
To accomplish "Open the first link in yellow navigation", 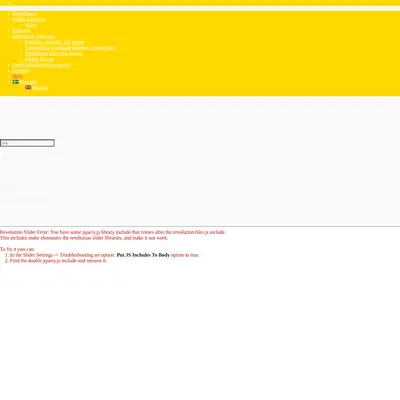I will coord(24,14).
